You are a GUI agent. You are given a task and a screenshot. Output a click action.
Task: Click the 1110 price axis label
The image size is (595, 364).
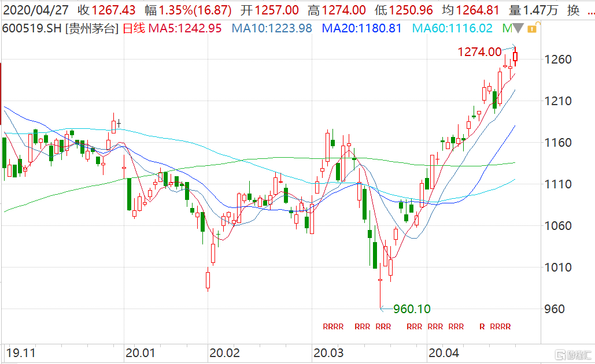(x=558, y=184)
